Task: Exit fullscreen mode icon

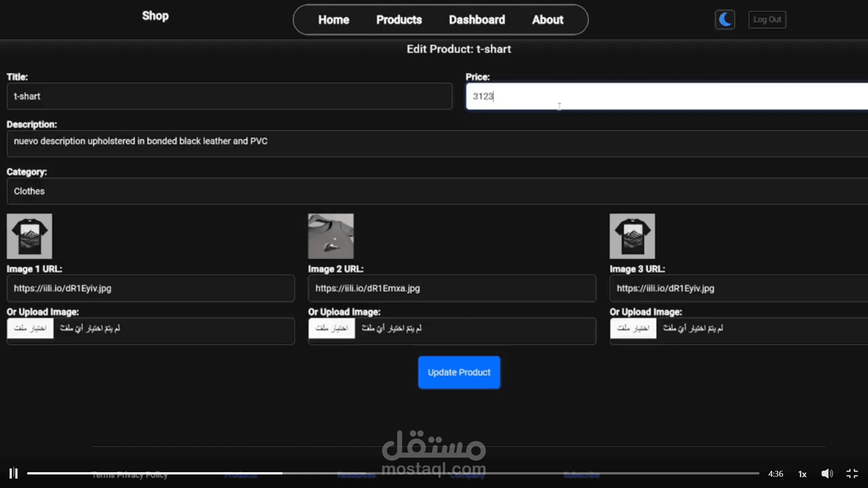Action: click(852, 474)
